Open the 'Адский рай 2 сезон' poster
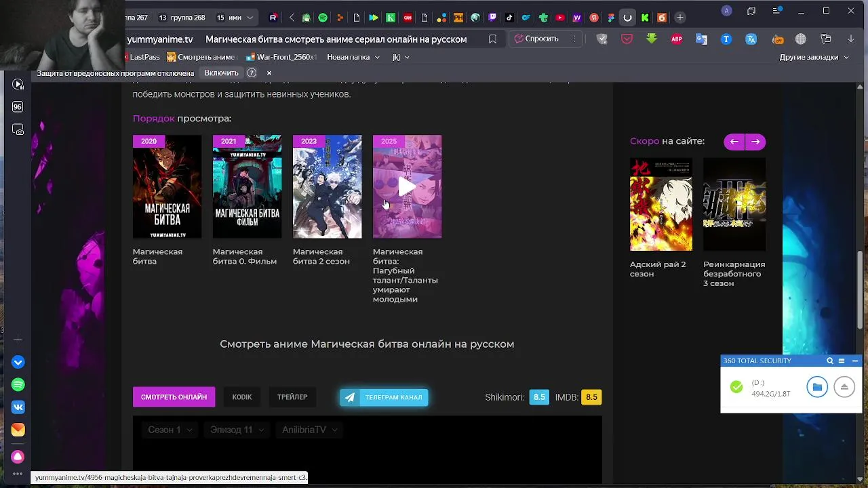The image size is (868, 488). 661,205
